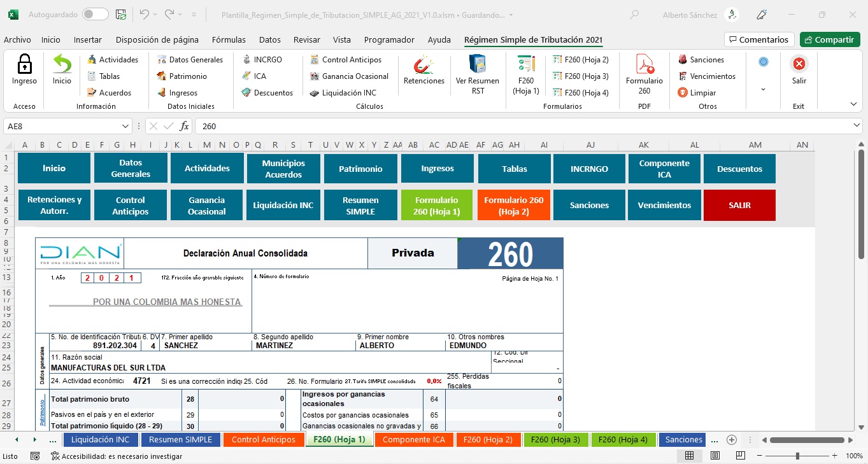Click the Compartir button
This screenshot has width=868, height=464.
point(830,39)
